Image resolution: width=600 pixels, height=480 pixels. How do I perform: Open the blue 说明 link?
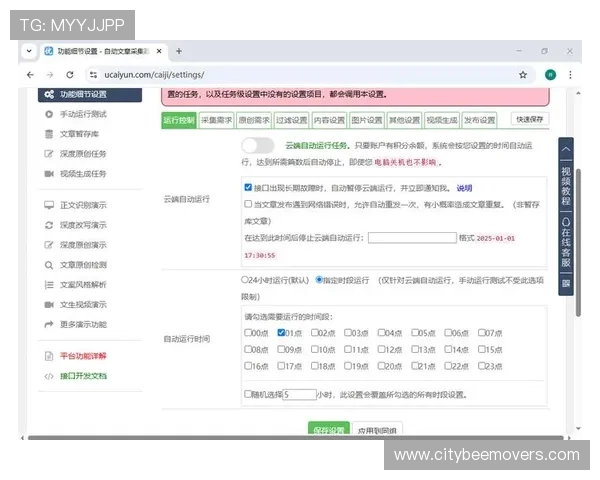click(x=464, y=188)
